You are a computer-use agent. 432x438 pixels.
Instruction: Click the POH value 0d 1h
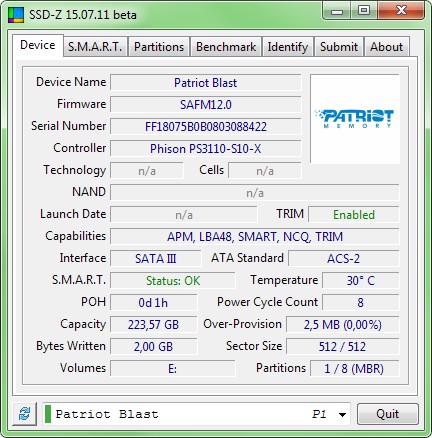tap(154, 303)
